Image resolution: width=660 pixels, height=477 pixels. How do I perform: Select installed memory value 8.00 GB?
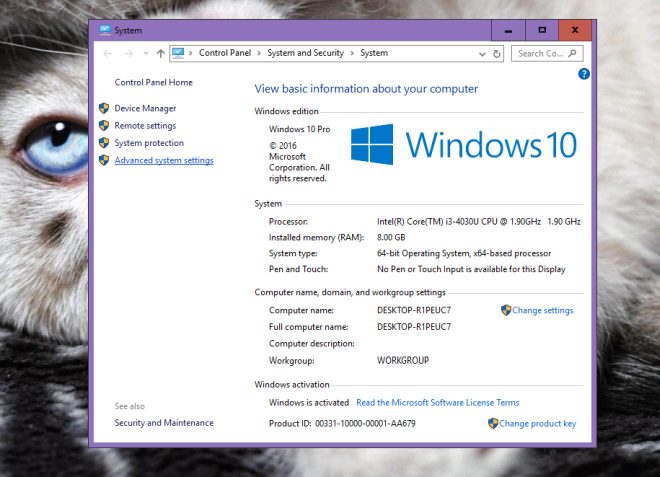tap(391, 237)
